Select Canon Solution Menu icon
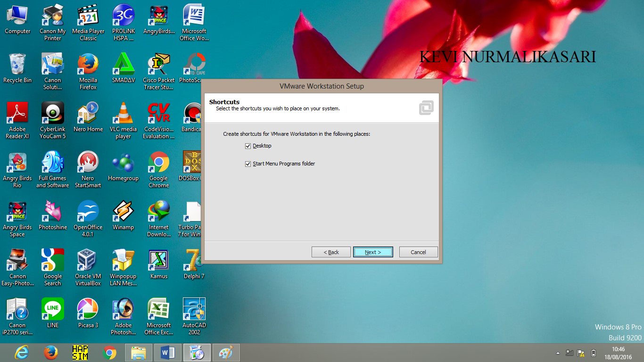Screen dimensions: 644x362 (x=53, y=72)
